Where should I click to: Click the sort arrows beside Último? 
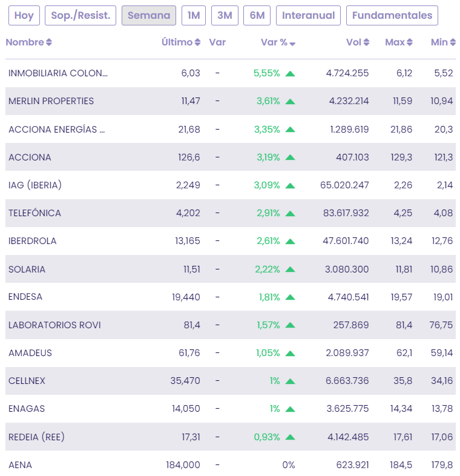197,42
